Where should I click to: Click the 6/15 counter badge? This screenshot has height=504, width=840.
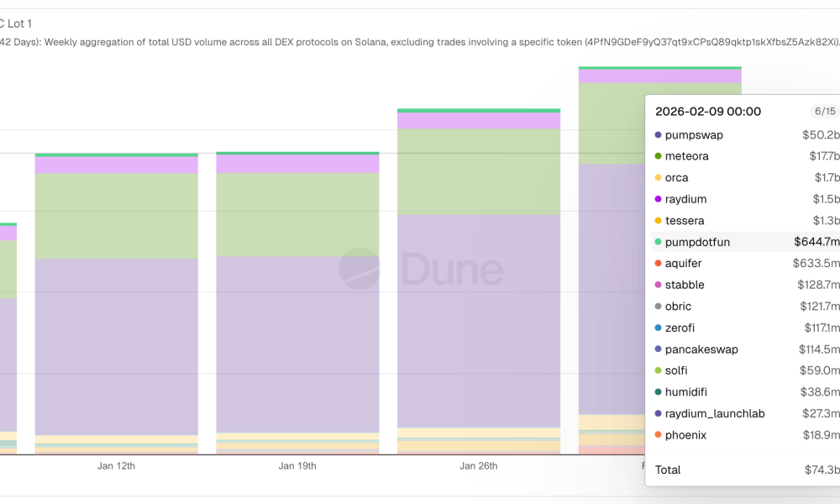pos(824,111)
